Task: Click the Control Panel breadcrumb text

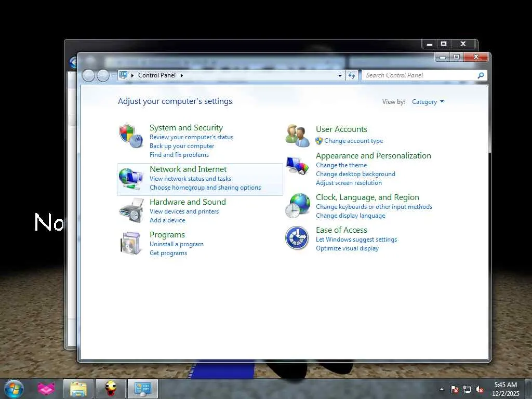Action: pyautogui.click(x=157, y=75)
